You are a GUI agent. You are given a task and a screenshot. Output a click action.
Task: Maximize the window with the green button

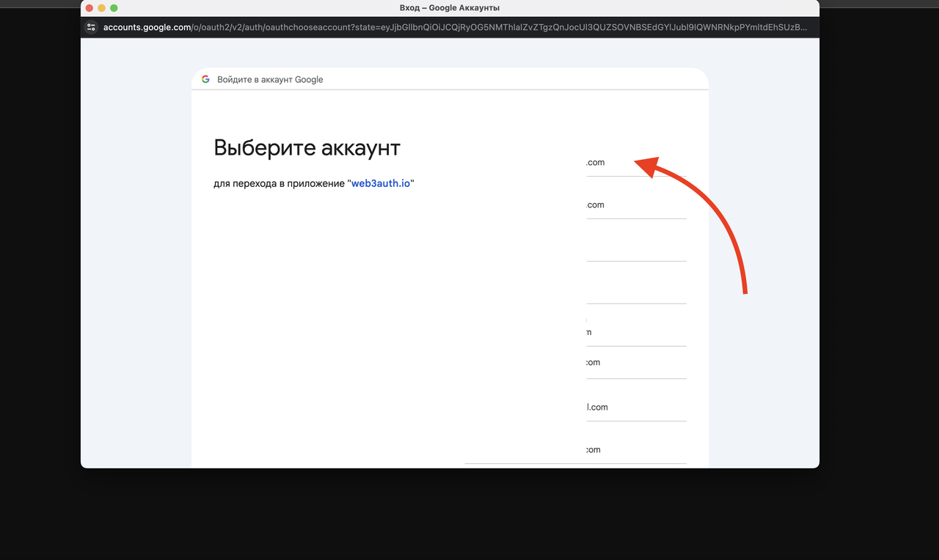(x=114, y=8)
